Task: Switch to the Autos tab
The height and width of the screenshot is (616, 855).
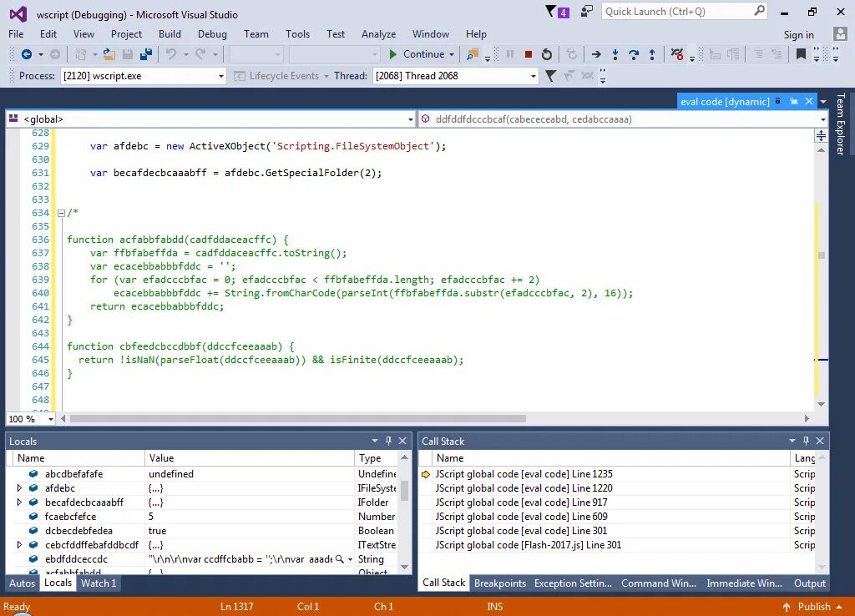Action: [23, 583]
